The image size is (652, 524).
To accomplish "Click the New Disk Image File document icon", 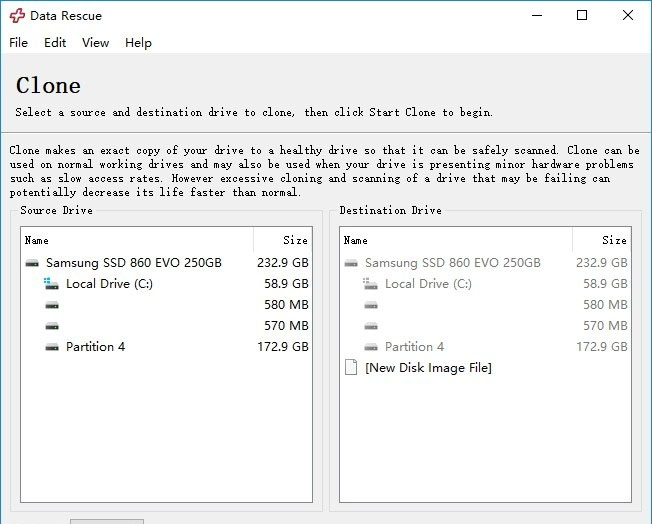I will pos(351,368).
